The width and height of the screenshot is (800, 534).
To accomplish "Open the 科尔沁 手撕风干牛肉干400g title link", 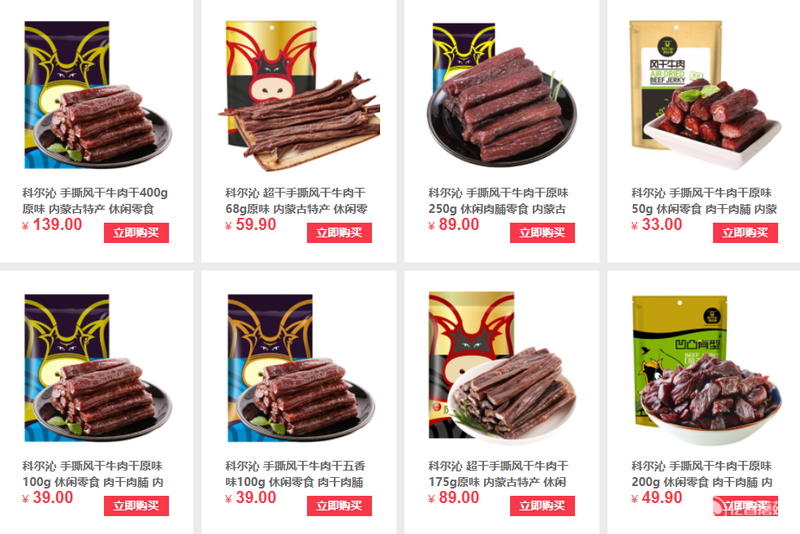I will tap(95, 201).
